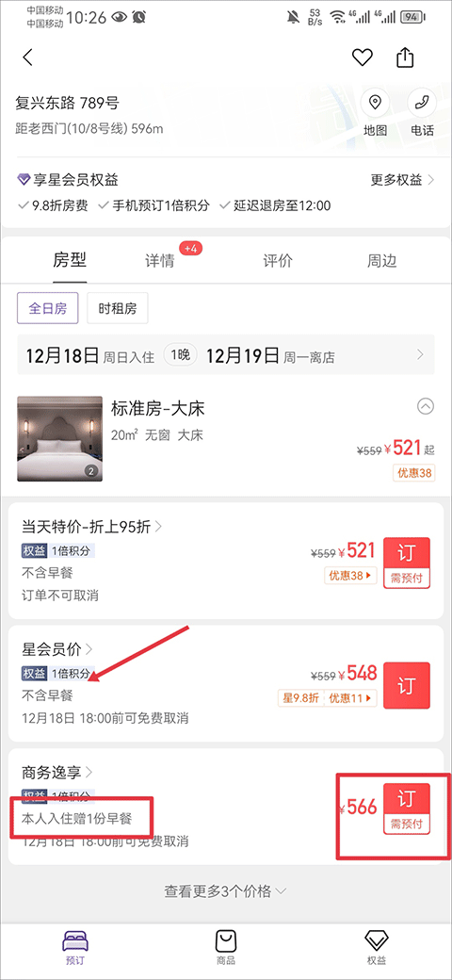The image size is (452, 980).
Task: Call hotel via phone icon
Action: [422, 103]
